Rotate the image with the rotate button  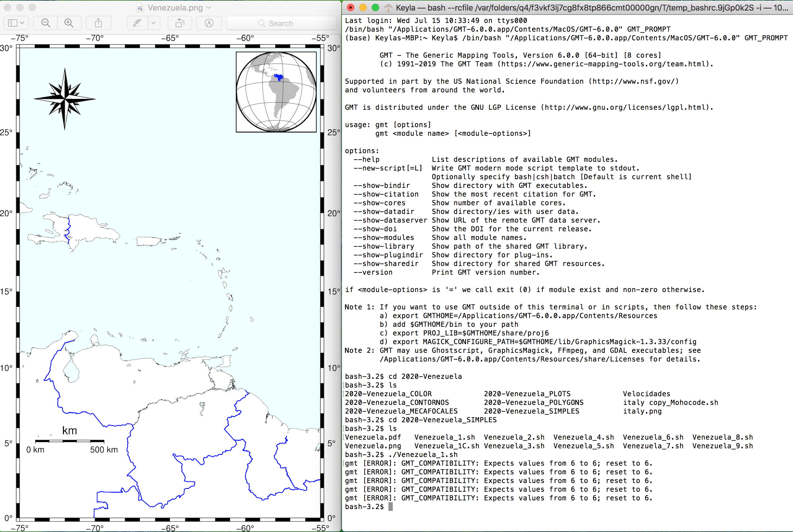click(180, 23)
